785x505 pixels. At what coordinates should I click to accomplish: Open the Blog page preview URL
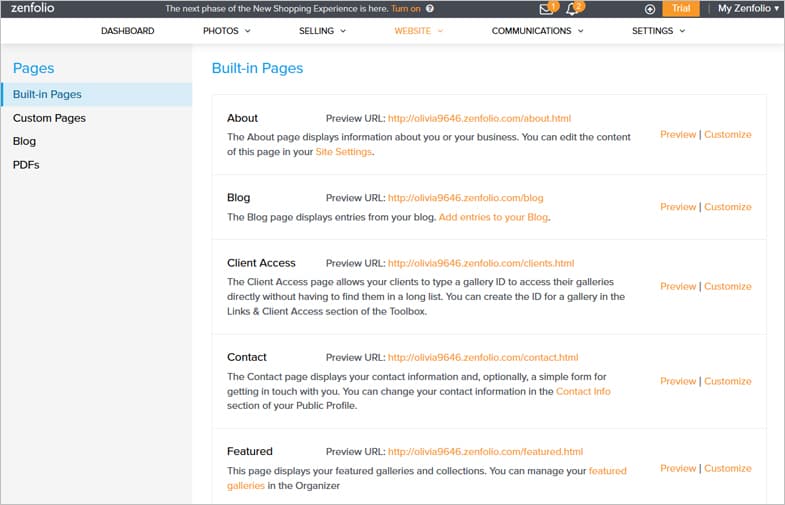click(466, 198)
